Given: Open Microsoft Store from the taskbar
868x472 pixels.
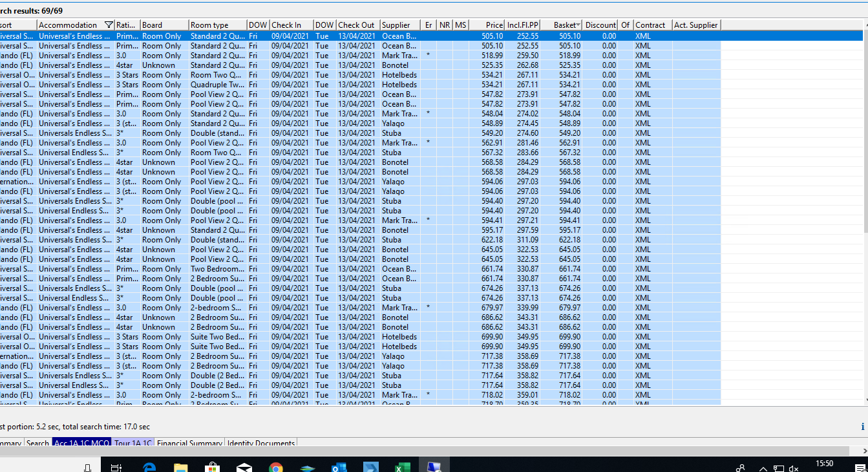Looking at the screenshot, I should click(x=213, y=467).
